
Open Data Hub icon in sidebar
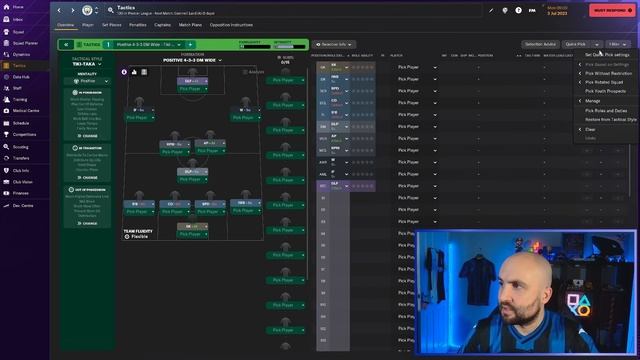coord(7,77)
